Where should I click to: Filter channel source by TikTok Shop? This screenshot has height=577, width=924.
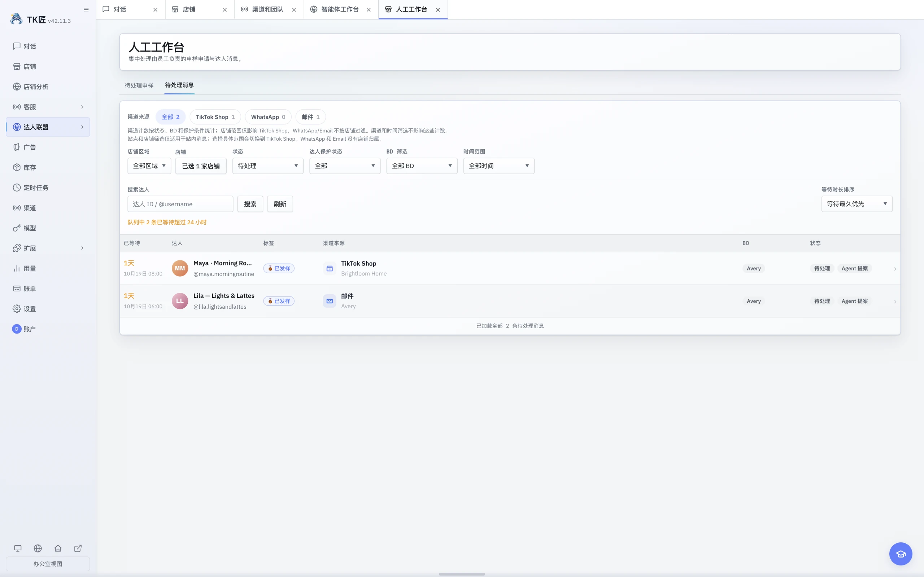215,117
